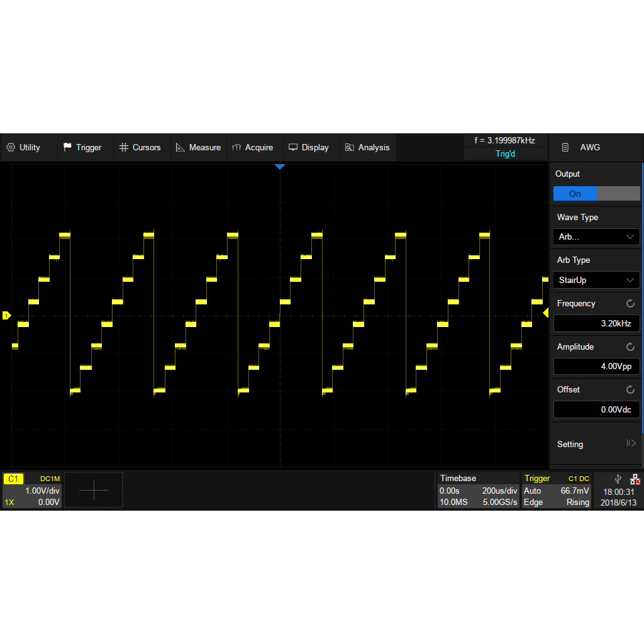Click the trigger level arrow marker
This screenshot has height=644, width=644.
pyautogui.click(x=545, y=313)
